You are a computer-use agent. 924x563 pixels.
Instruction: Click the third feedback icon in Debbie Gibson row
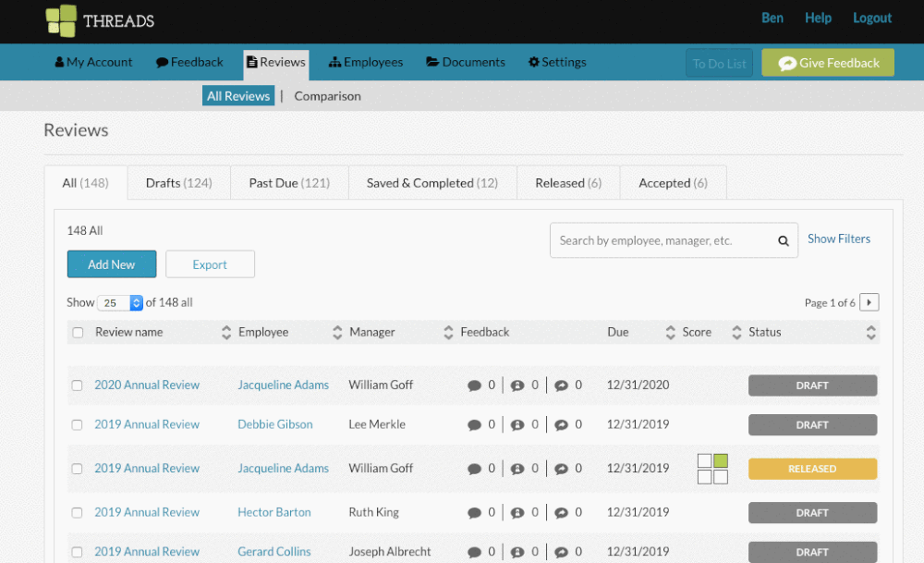561,425
